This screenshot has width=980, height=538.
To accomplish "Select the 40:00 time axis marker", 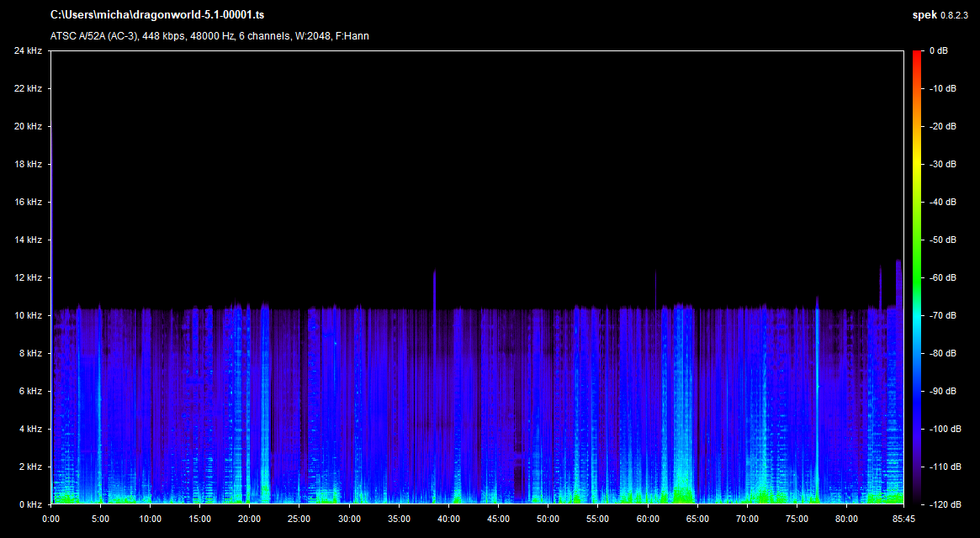I will pyautogui.click(x=448, y=519).
